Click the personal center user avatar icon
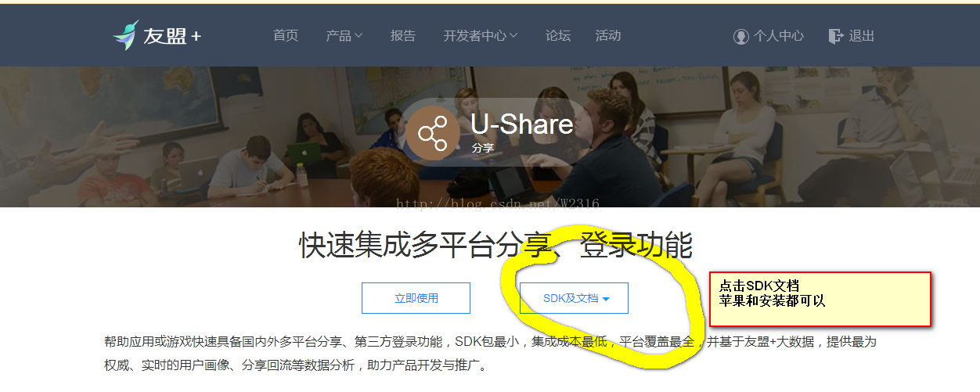980x392 pixels. pyautogui.click(x=740, y=36)
